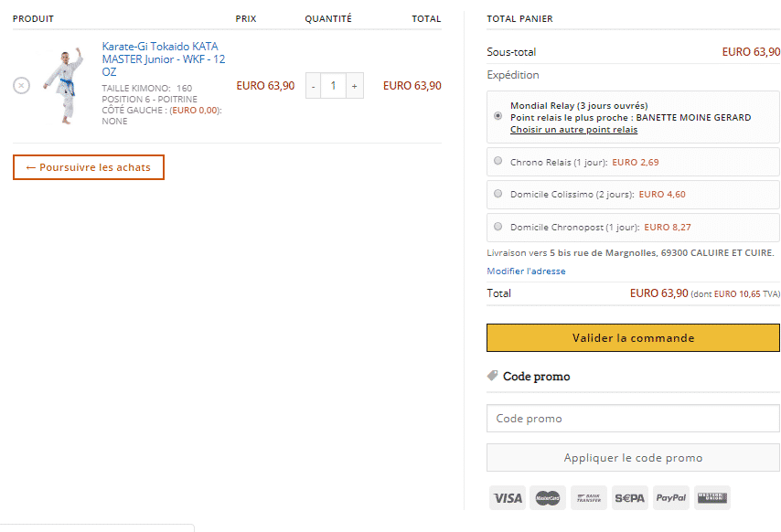Click the Visa payment icon
781x532 pixels.
pos(507,497)
